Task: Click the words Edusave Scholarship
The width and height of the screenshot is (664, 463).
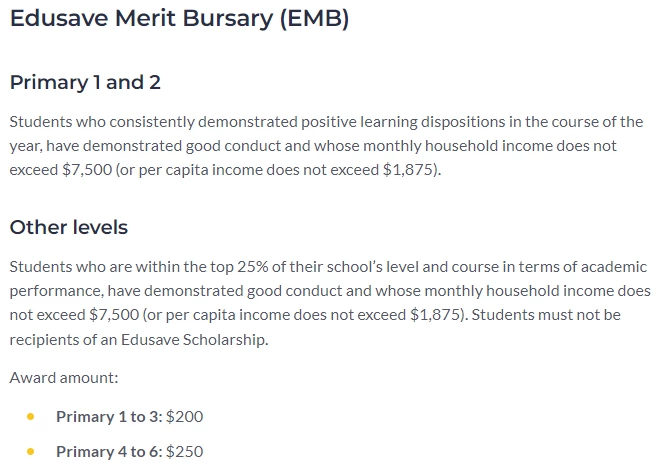Action: 195,340
